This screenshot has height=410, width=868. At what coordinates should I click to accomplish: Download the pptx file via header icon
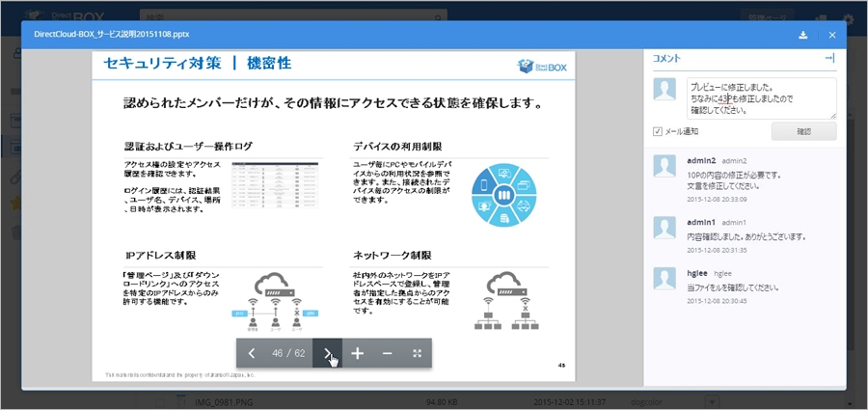803,35
